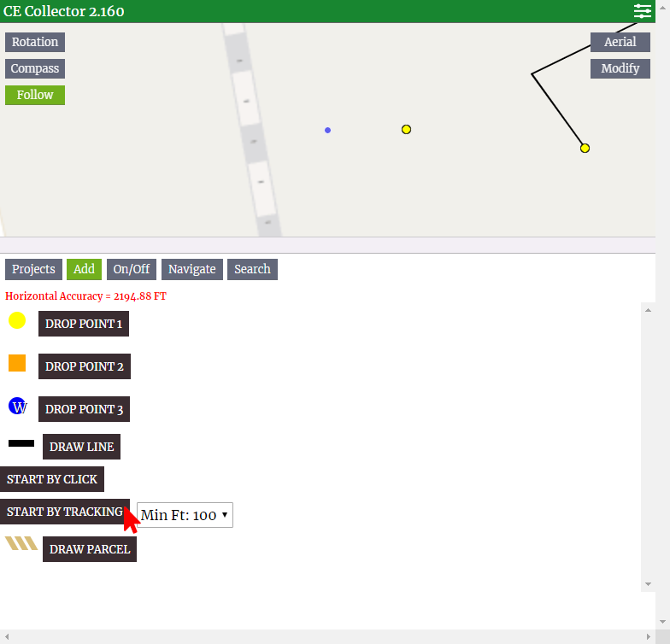Viewport: 670px width, 644px height.
Task: Select the blue location dot on map
Action: (327, 131)
